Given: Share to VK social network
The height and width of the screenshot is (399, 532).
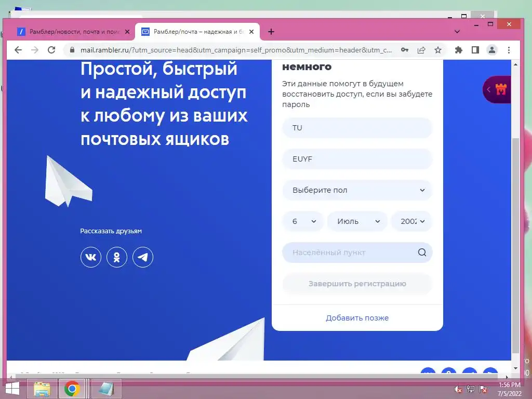Looking at the screenshot, I should (x=90, y=257).
